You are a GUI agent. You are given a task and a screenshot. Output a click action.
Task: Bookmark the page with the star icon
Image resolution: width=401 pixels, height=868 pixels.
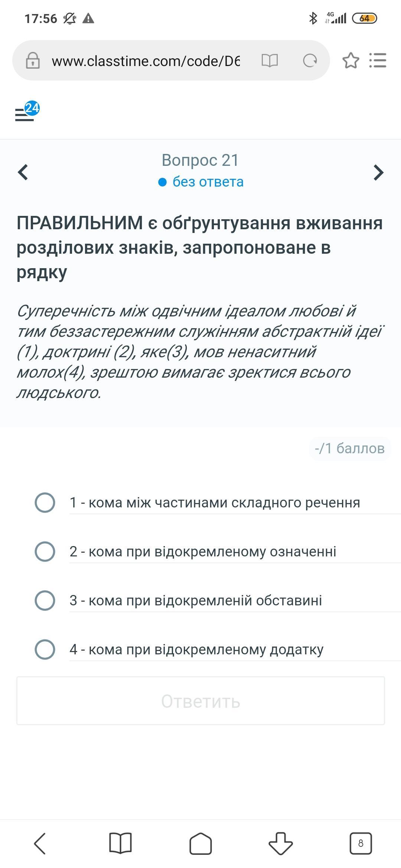(351, 60)
